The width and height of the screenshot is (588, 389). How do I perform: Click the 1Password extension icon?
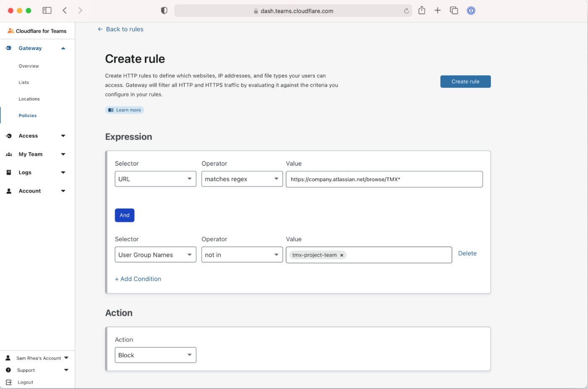pos(471,10)
